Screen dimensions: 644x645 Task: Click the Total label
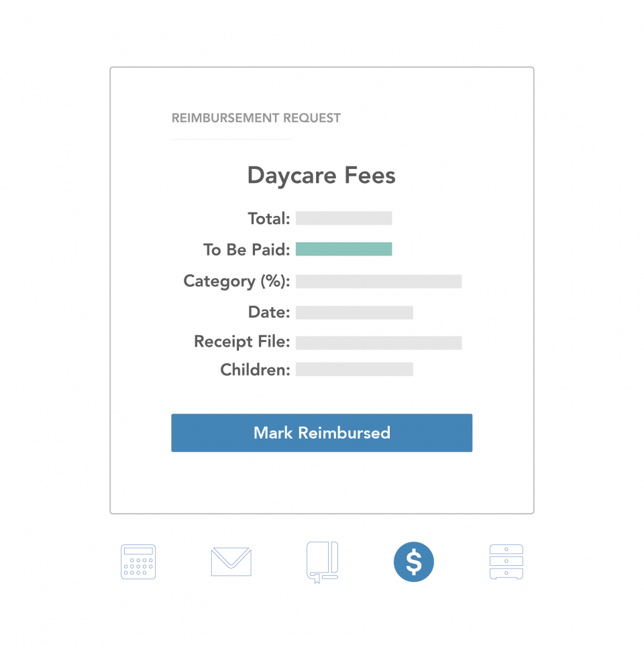[x=269, y=219]
